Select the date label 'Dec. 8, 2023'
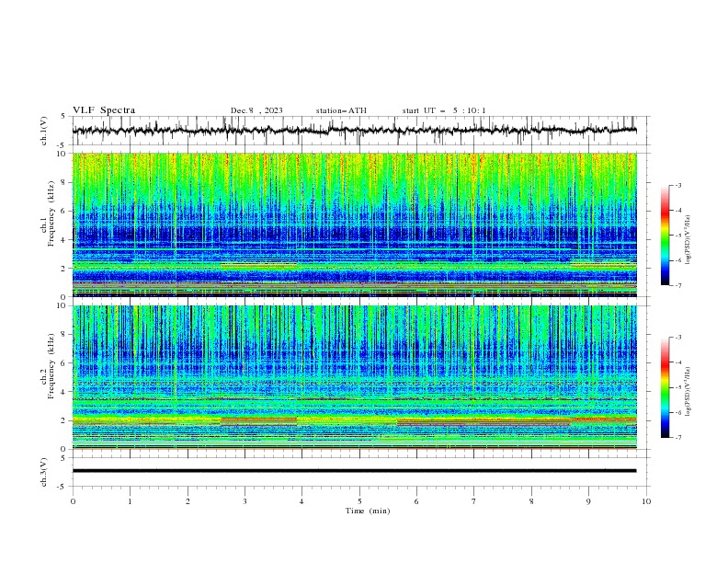Screen dimensions: 728x563 [256, 110]
